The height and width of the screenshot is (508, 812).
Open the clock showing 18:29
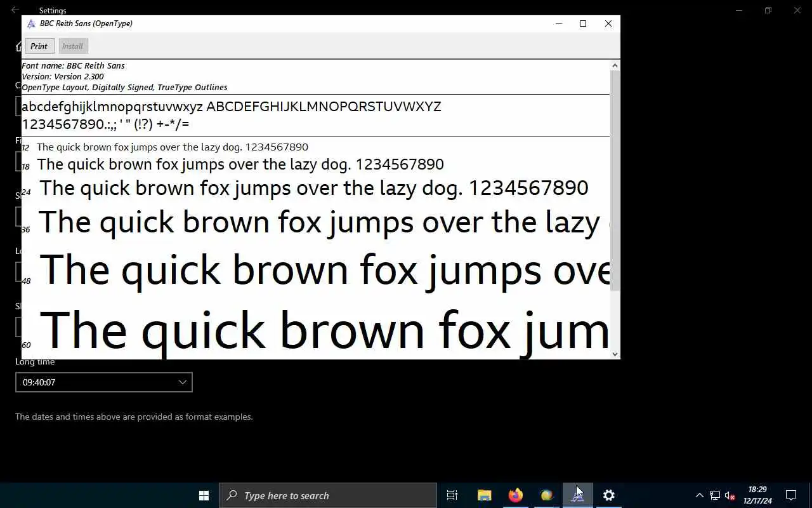pos(757,495)
